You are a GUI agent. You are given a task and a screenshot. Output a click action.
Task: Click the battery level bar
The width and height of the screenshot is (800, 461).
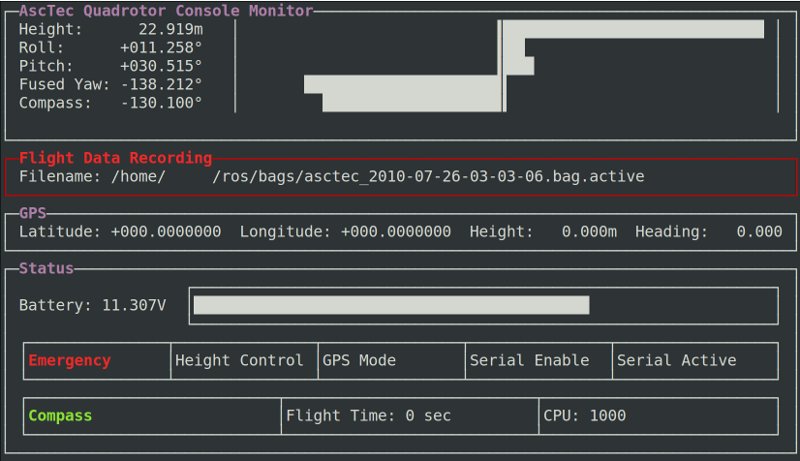pyautogui.click(x=391, y=305)
